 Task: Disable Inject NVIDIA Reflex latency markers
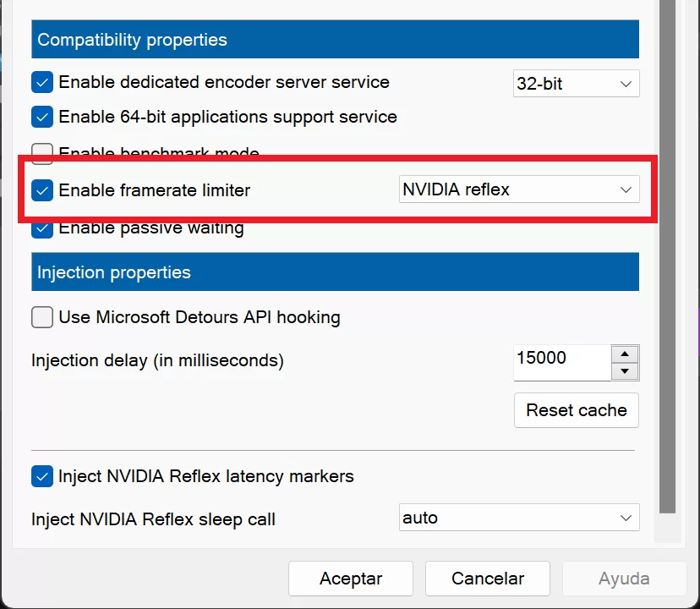(x=42, y=476)
